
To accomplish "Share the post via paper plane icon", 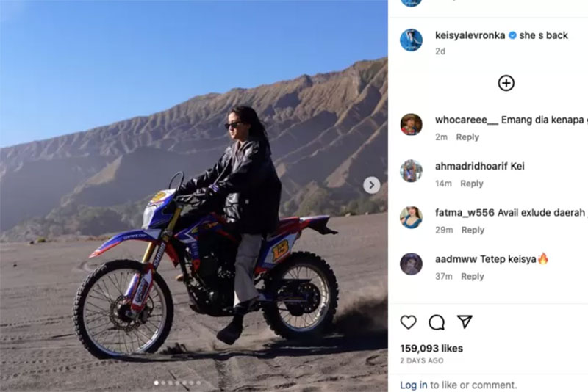I will (x=465, y=322).
